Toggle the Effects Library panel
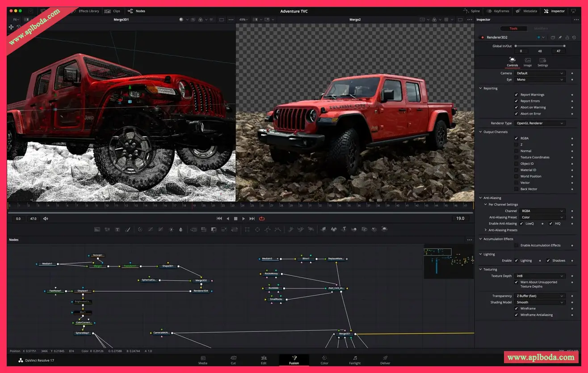The image size is (588, 373). pyautogui.click(x=86, y=11)
